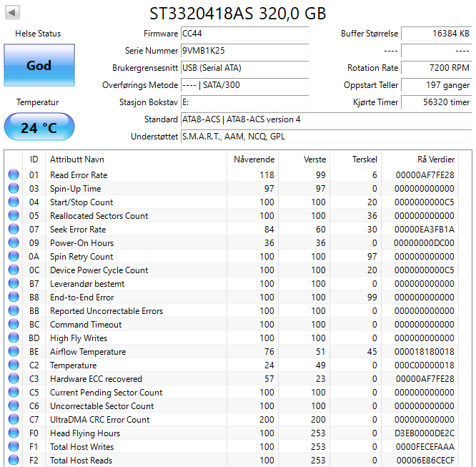The image size is (476, 467).
Task: Click the status icon for Reallocated Sectors Count
Action: click(14, 216)
